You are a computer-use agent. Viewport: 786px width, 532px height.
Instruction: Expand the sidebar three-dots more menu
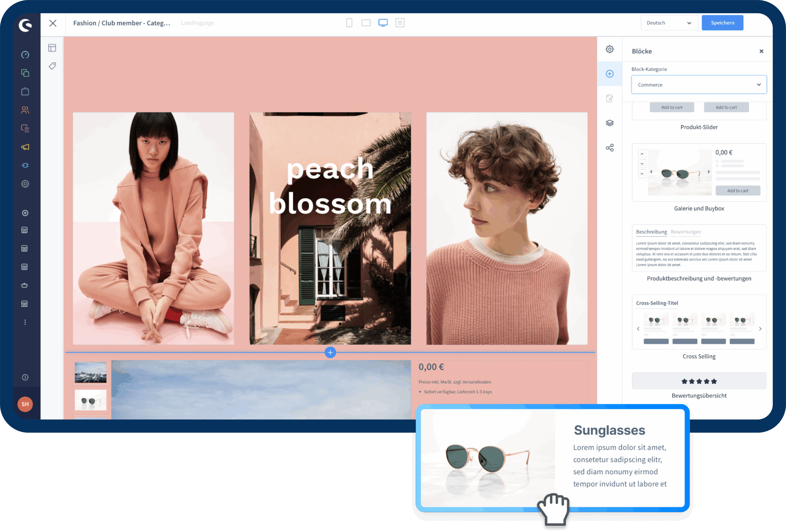click(25, 322)
